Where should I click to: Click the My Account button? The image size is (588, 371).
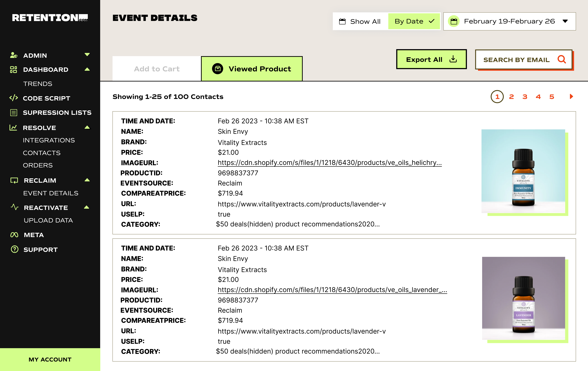[50, 360]
